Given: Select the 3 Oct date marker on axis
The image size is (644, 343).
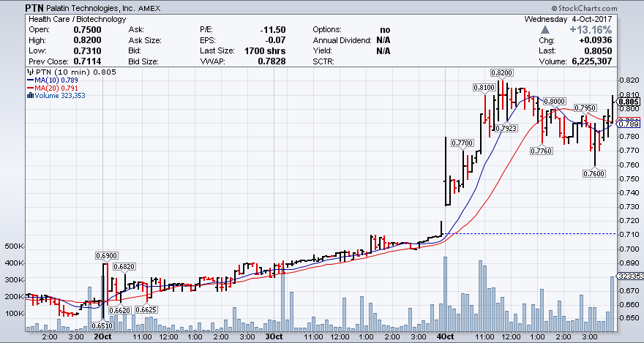Looking at the screenshot, I should (273, 336).
